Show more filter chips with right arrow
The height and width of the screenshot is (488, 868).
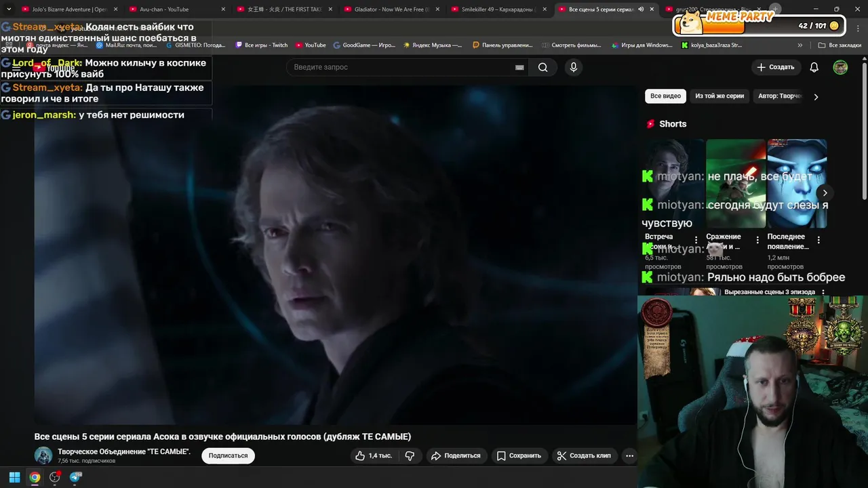(x=816, y=97)
